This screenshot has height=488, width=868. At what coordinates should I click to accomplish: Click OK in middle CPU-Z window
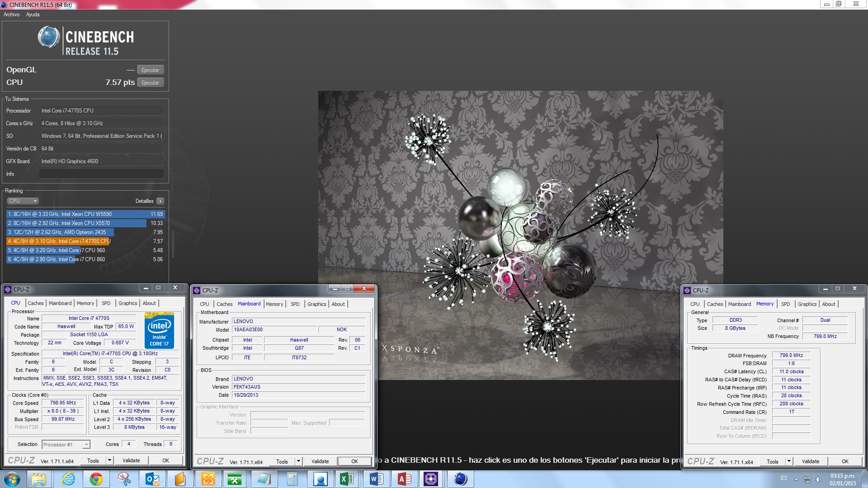click(355, 462)
